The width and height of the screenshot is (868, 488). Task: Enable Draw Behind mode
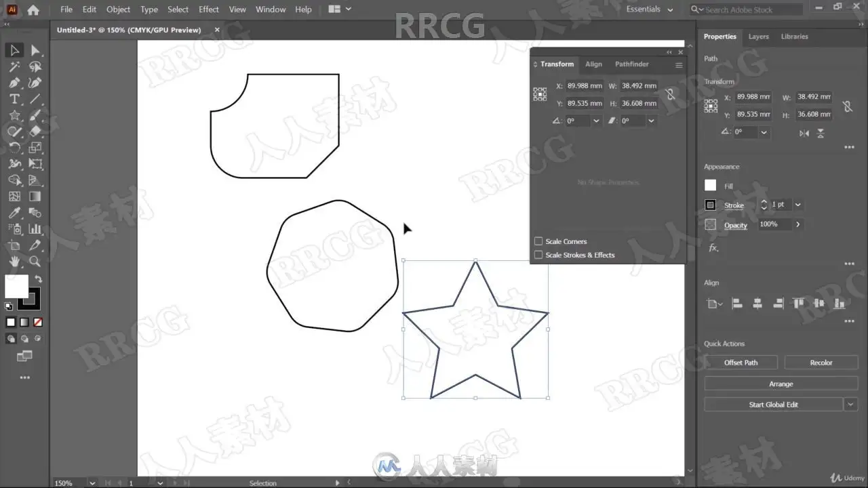click(x=25, y=338)
